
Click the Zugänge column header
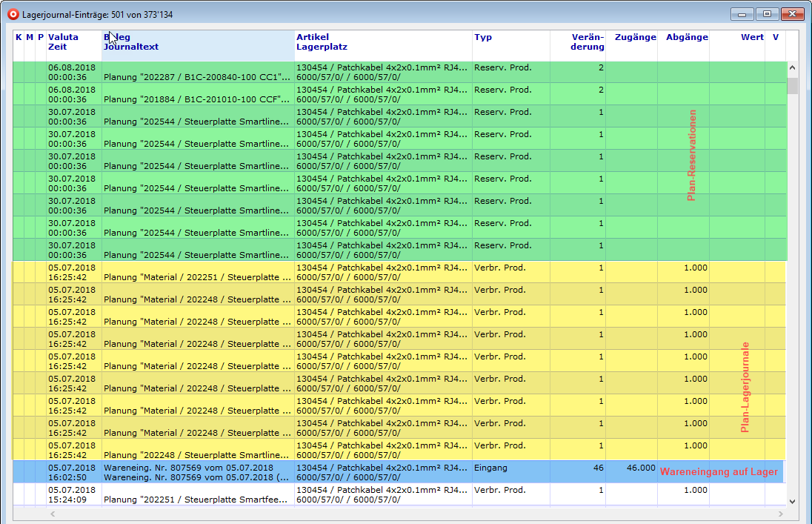coord(631,38)
